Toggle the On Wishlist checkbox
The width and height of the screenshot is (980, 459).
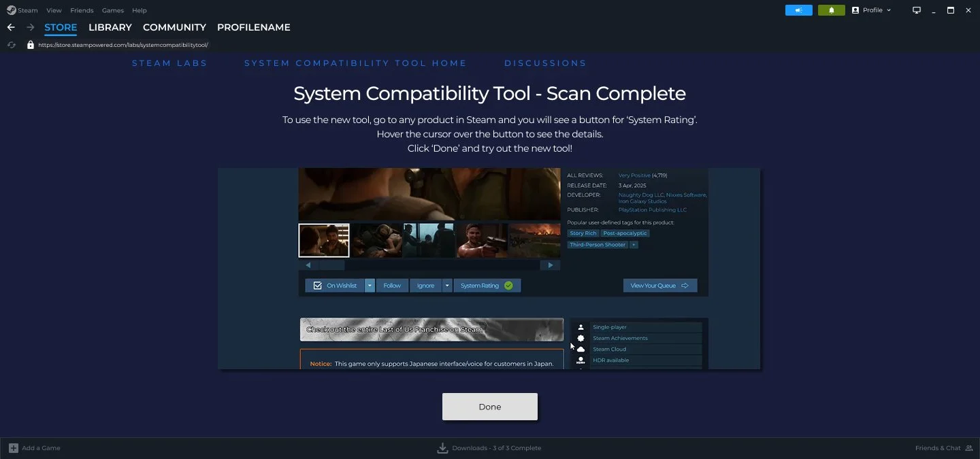(317, 286)
